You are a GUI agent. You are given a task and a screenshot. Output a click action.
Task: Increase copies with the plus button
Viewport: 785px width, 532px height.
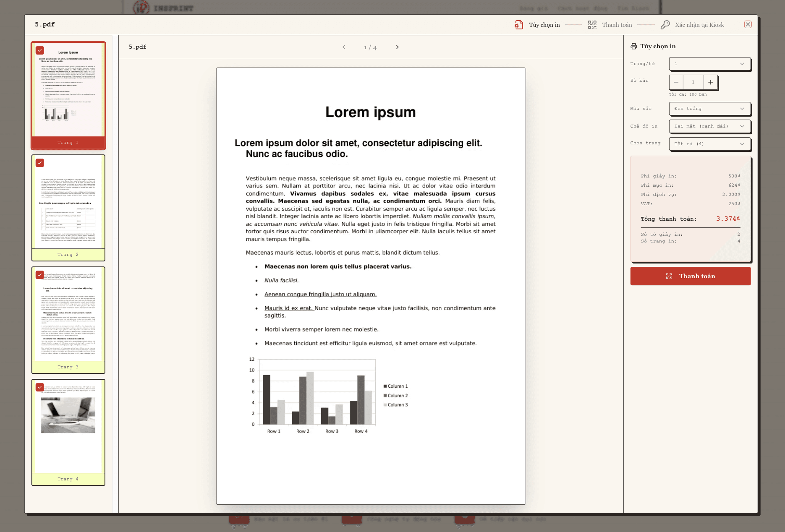coord(710,82)
